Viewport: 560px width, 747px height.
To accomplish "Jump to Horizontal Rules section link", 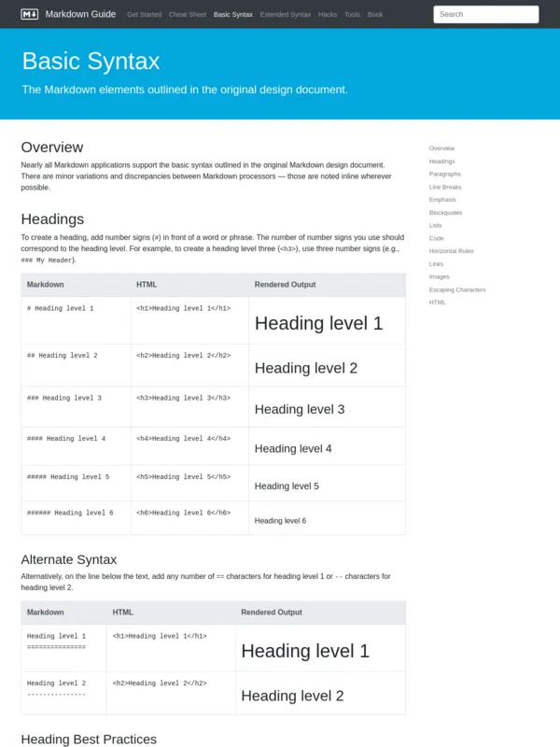I will click(451, 251).
